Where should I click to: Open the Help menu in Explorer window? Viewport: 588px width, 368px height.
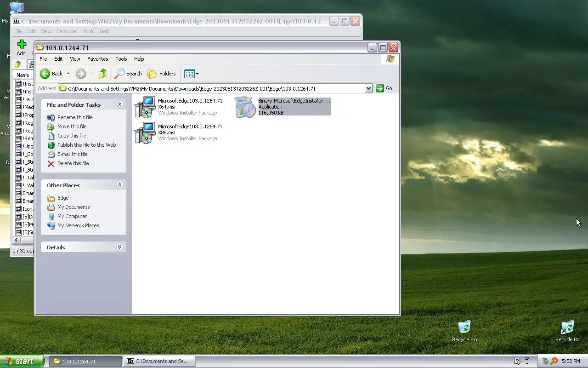coord(139,59)
